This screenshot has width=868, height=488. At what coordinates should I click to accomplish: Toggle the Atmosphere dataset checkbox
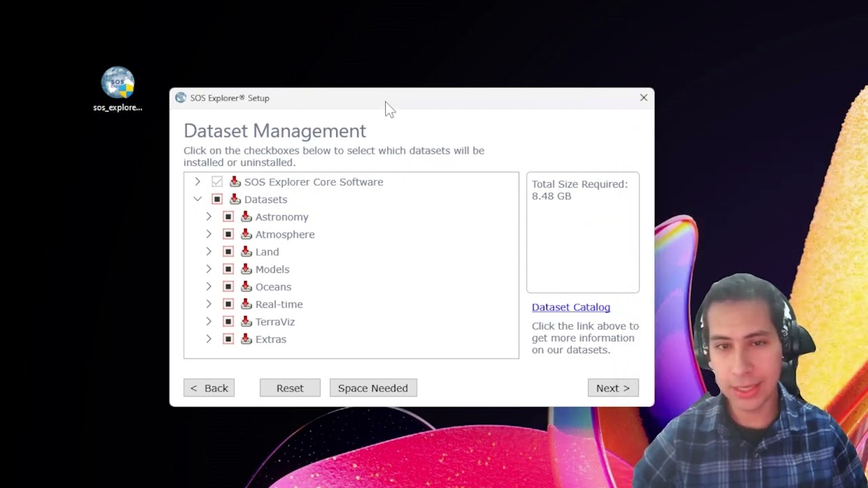point(229,235)
